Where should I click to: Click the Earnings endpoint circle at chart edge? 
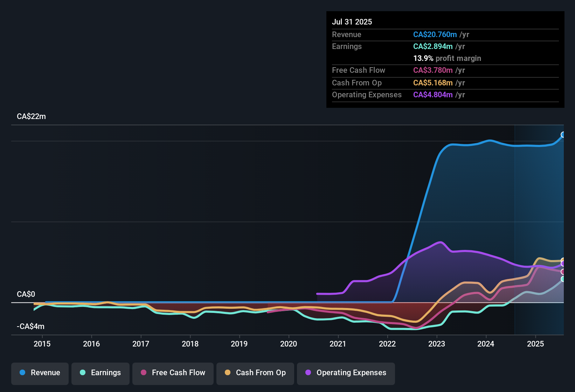[563, 279]
